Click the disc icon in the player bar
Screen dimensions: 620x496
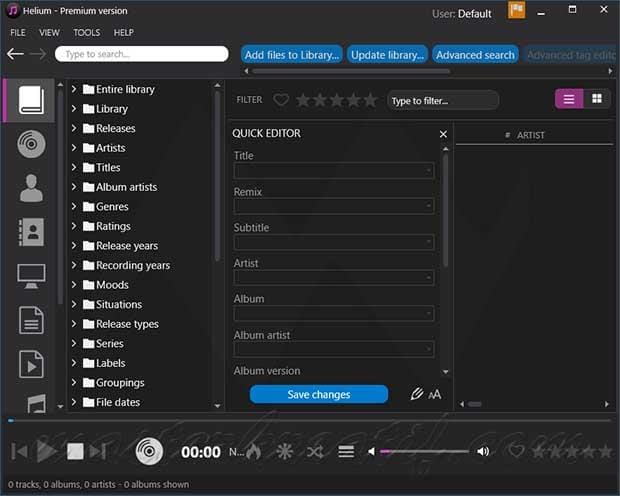pyautogui.click(x=149, y=451)
